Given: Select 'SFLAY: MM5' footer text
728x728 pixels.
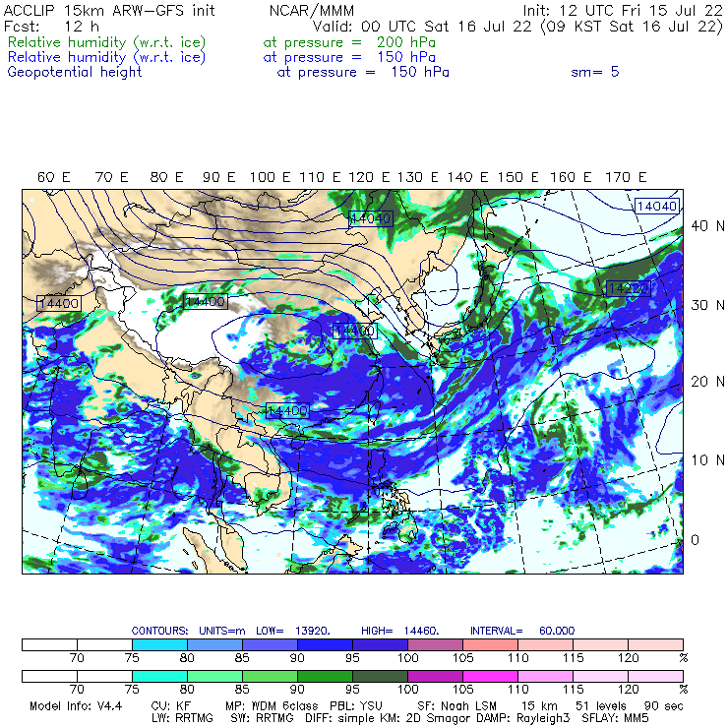Looking at the screenshot, I should 615,718.
